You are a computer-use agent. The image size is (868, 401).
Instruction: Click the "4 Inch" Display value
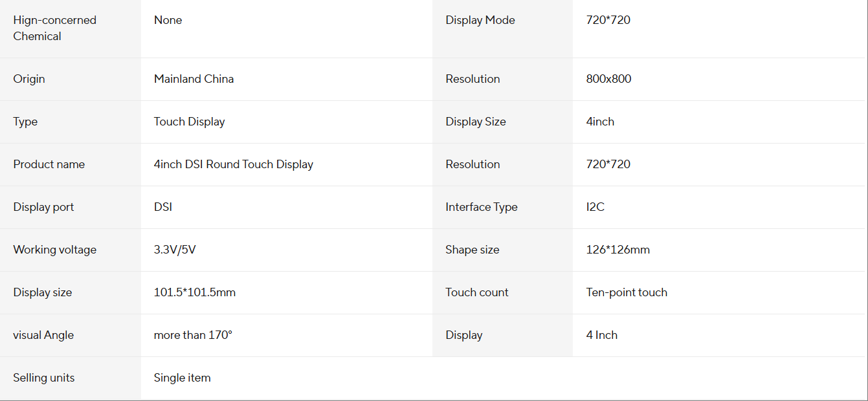pyautogui.click(x=601, y=335)
